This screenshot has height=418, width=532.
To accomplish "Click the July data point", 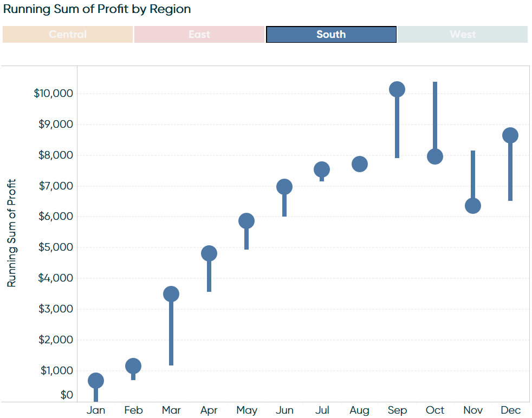I will coord(322,169).
